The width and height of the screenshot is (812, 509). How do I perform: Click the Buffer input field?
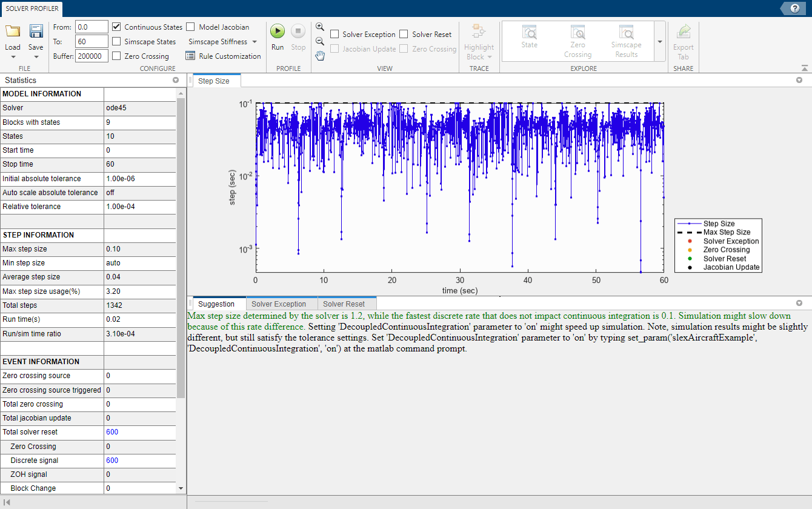[x=92, y=56]
